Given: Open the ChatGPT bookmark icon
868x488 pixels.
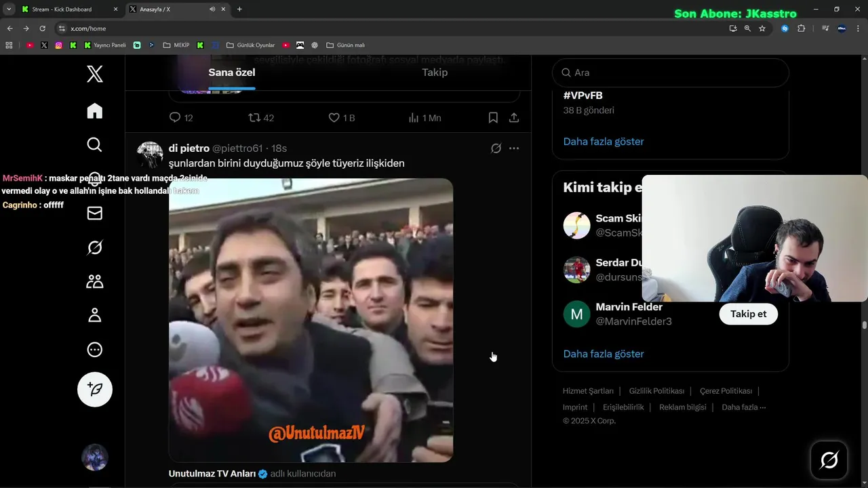Looking at the screenshot, I should 315,45.
